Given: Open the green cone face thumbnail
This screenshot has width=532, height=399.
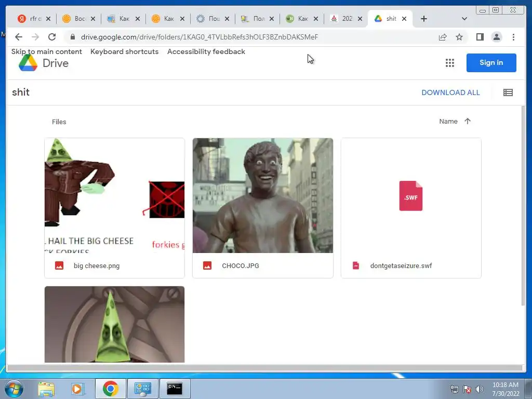Looking at the screenshot, I should coord(115,324).
